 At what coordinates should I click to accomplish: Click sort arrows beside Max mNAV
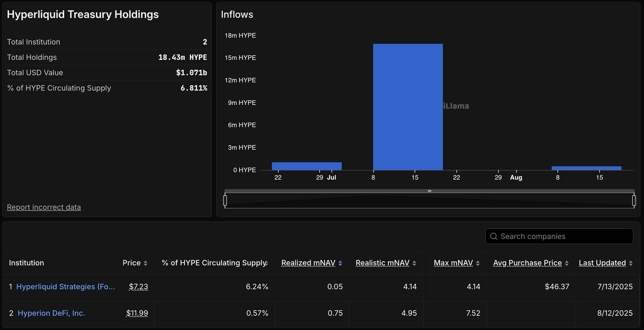click(x=478, y=263)
